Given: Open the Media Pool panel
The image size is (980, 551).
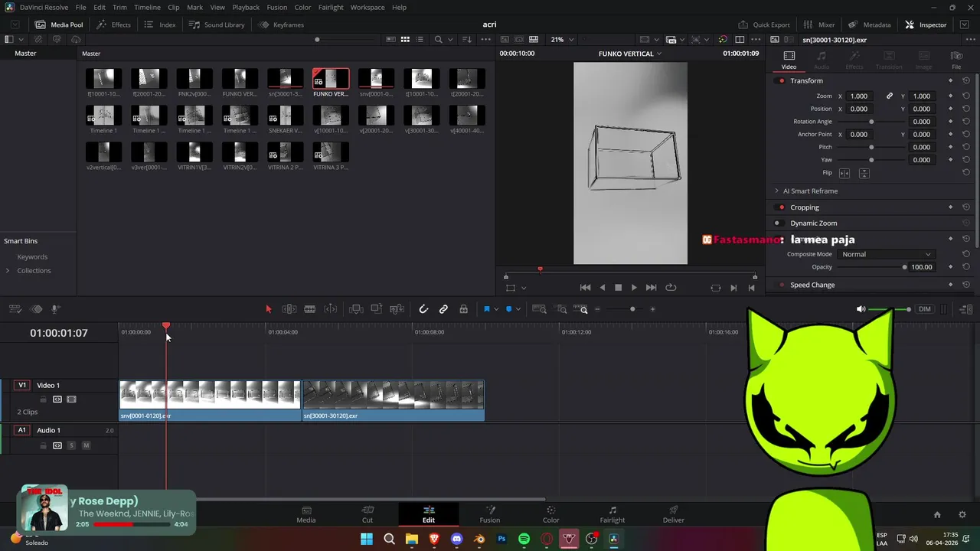Looking at the screenshot, I should 60,24.
